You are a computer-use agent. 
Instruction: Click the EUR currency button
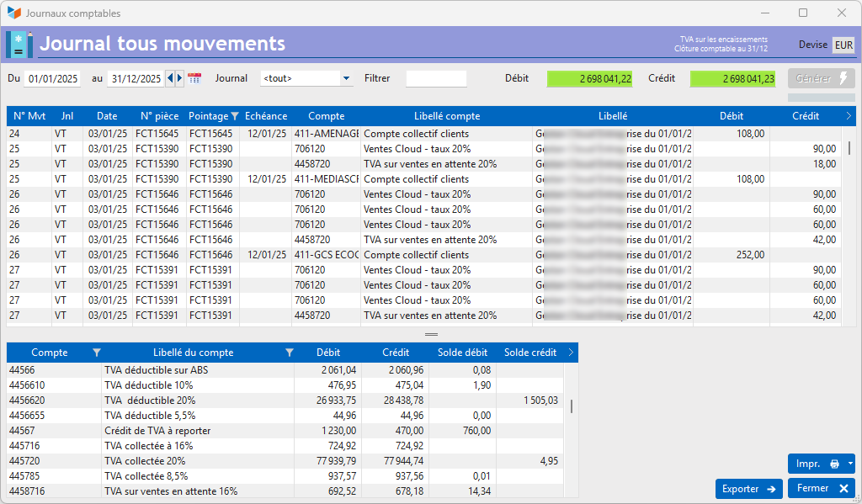843,45
